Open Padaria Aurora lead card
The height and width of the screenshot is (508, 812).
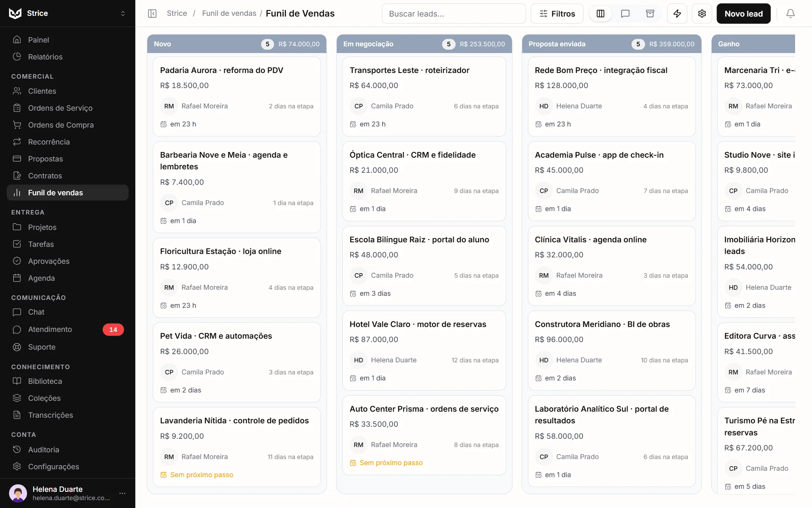tap(236, 97)
